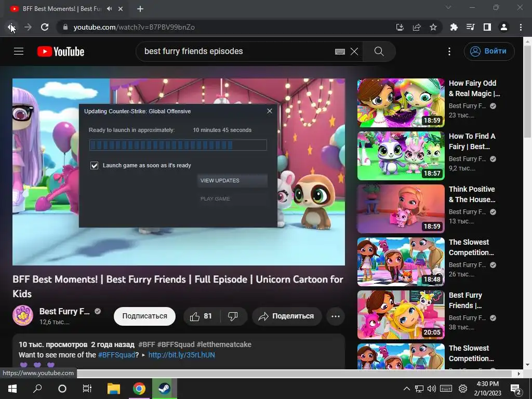Viewport: 532px width, 399px height.
Task: Click the #letthemeatcake hashtag
Action: click(224, 344)
